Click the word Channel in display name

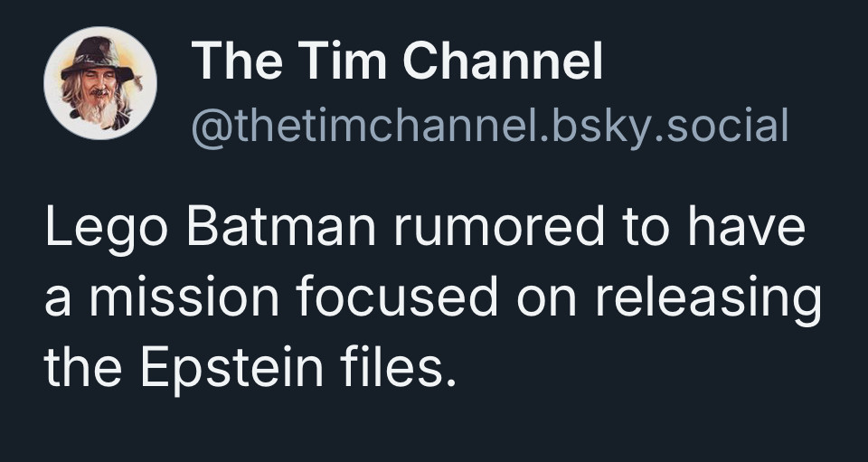coord(503,61)
